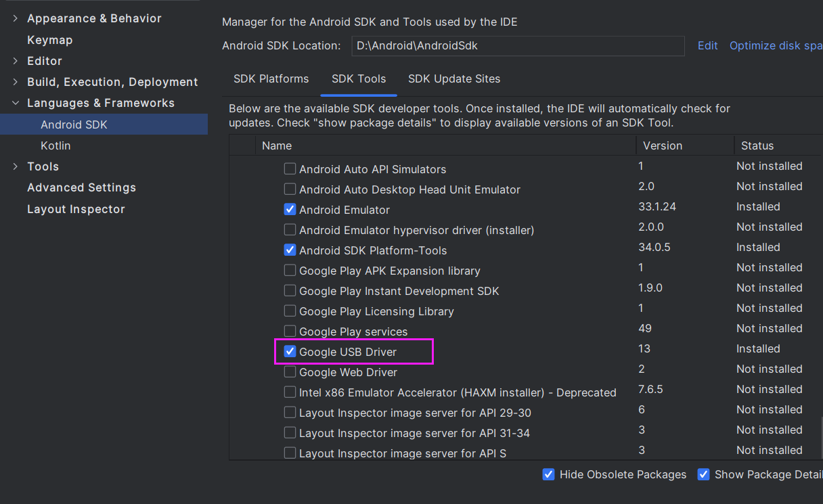
Task: Click the Edit link for SDK location
Action: click(x=707, y=46)
